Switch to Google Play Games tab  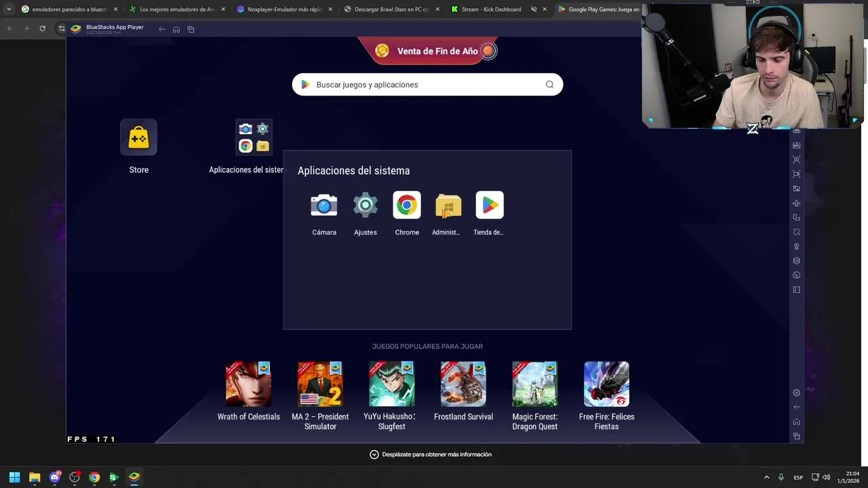coord(598,9)
